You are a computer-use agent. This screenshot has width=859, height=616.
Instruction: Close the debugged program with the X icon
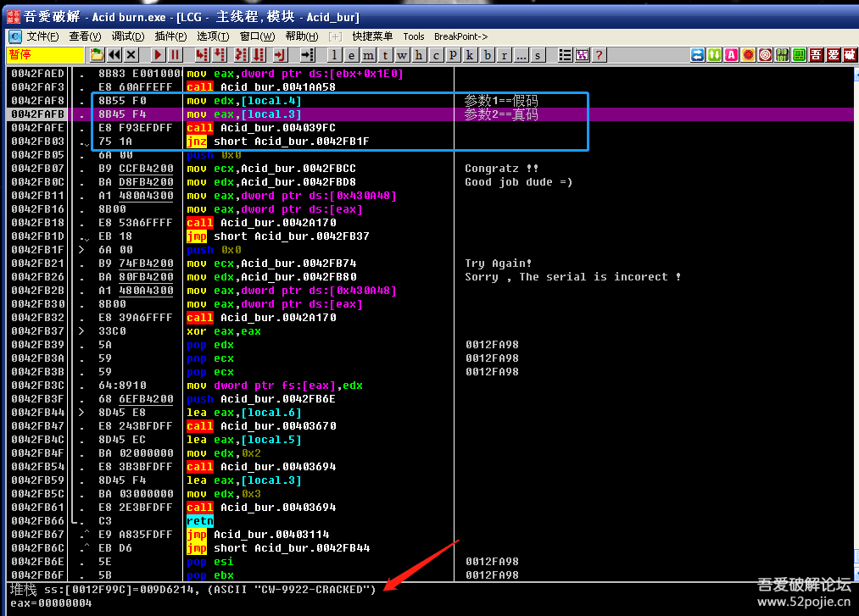tap(131, 55)
